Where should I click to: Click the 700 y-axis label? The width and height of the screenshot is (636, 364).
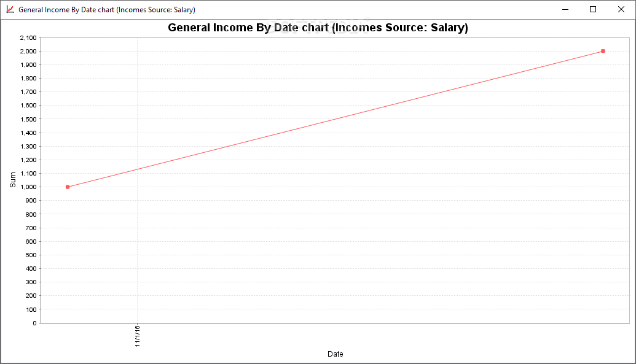click(x=31, y=228)
